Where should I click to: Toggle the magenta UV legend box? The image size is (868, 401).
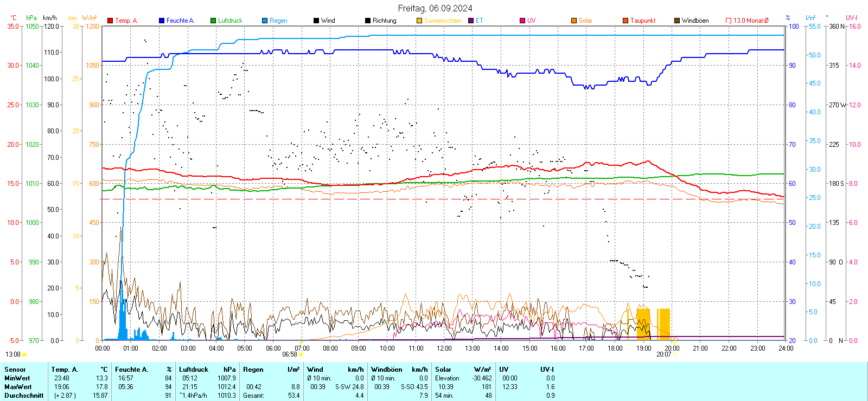pos(522,21)
